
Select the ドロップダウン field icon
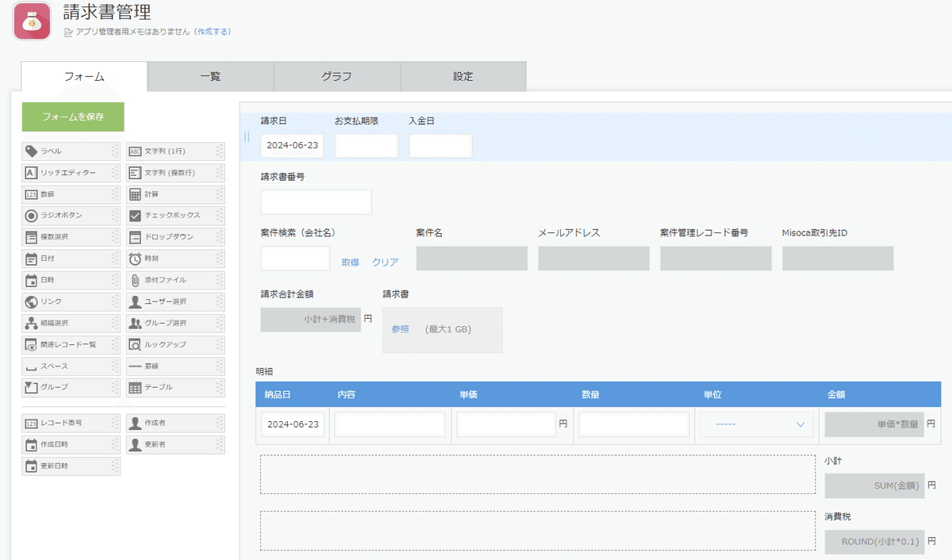pos(135,236)
